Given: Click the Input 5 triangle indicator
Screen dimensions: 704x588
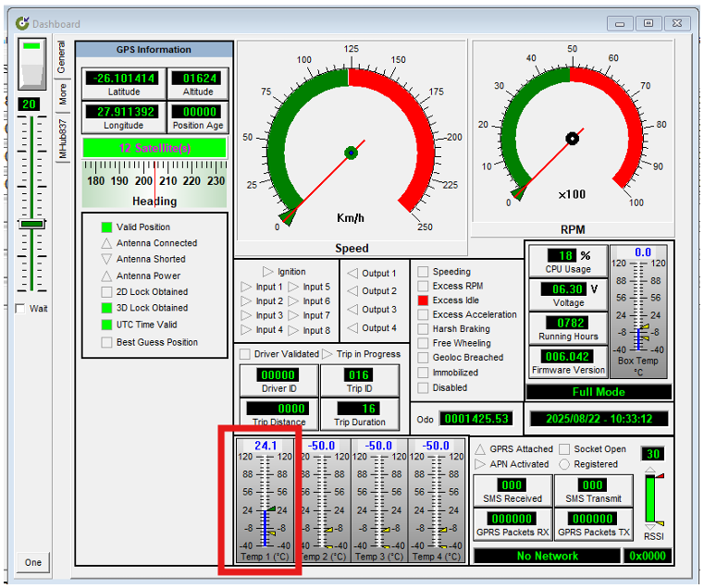Looking at the screenshot, I should 293,287.
